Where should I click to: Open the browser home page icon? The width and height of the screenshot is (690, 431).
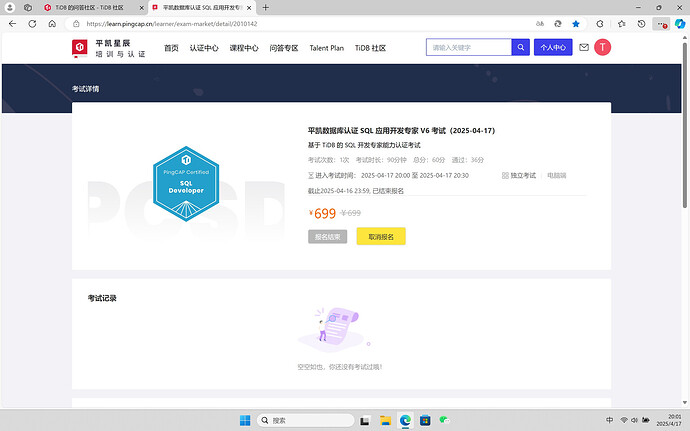click(x=52, y=24)
